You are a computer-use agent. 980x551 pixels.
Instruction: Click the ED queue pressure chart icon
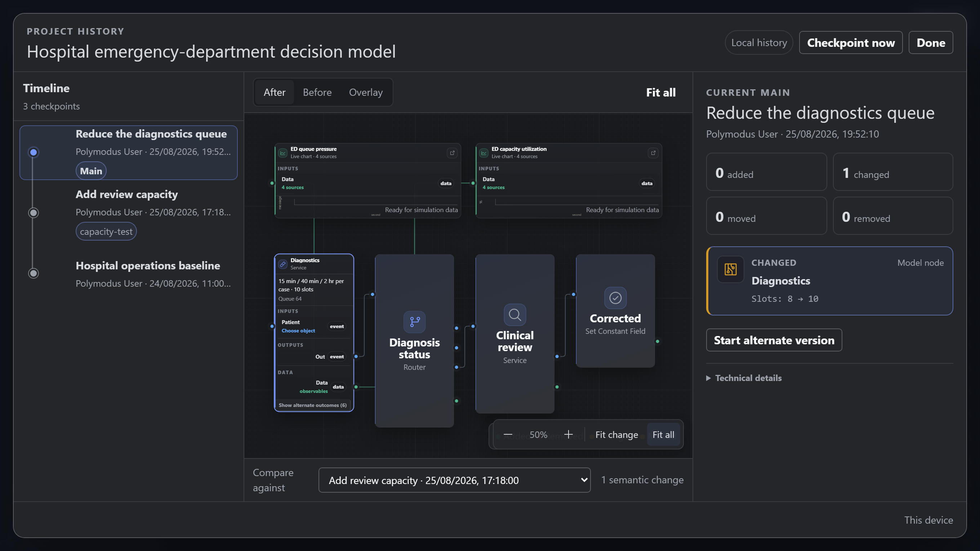tap(283, 153)
